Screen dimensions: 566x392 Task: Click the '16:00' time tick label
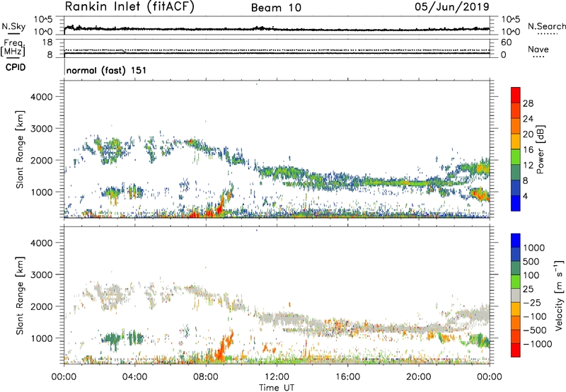click(347, 377)
